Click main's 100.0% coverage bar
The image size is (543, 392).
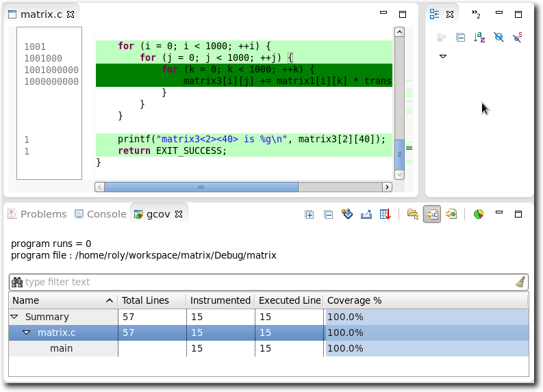tap(427, 348)
